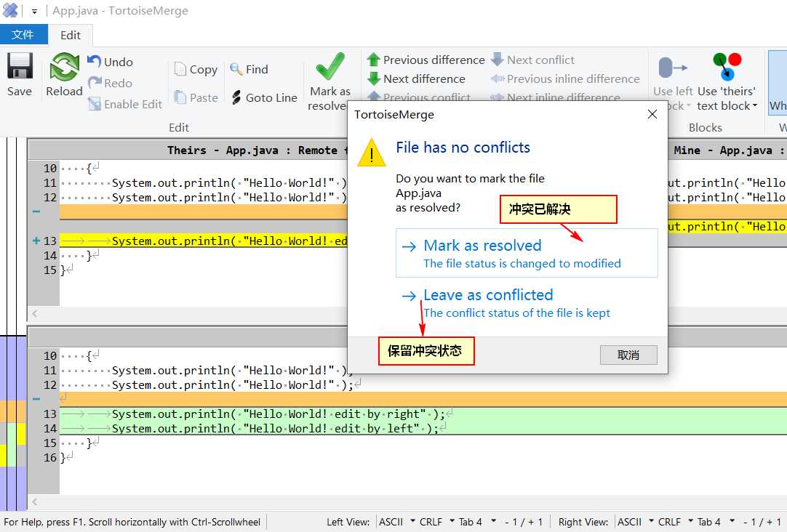Click the Theirs pane horizontal scrollbar left arrow
The width and height of the screenshot is (787, 532).
[35, 313]
